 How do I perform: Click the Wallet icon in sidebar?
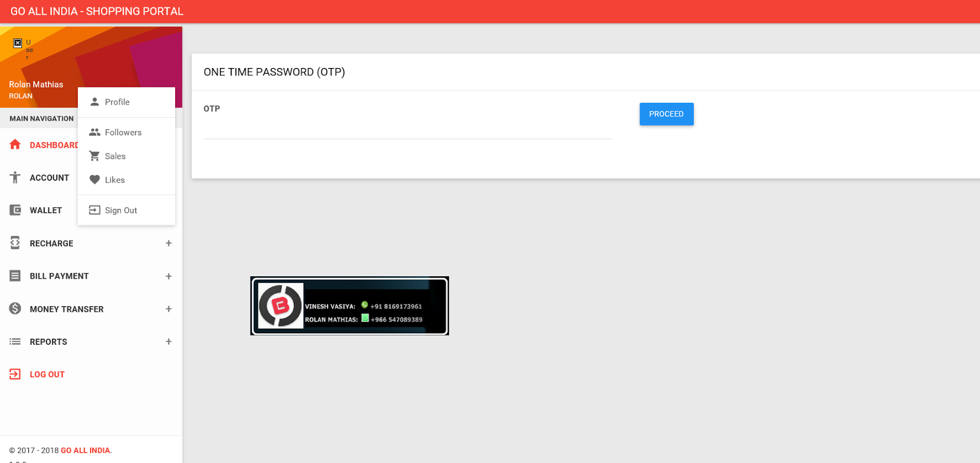click(x=15, y=210)
